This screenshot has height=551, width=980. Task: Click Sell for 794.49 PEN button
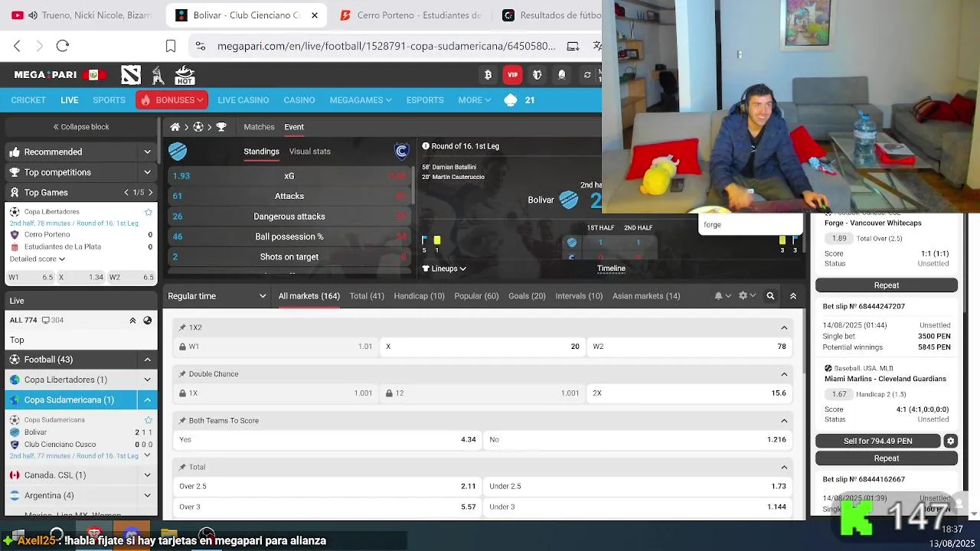pos(878,441)
